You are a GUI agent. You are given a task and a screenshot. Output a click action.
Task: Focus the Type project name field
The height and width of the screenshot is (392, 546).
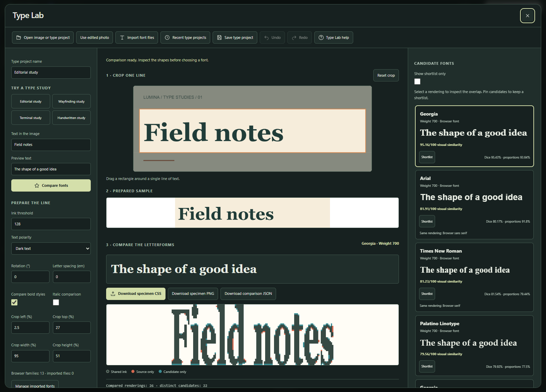point(51,73)
